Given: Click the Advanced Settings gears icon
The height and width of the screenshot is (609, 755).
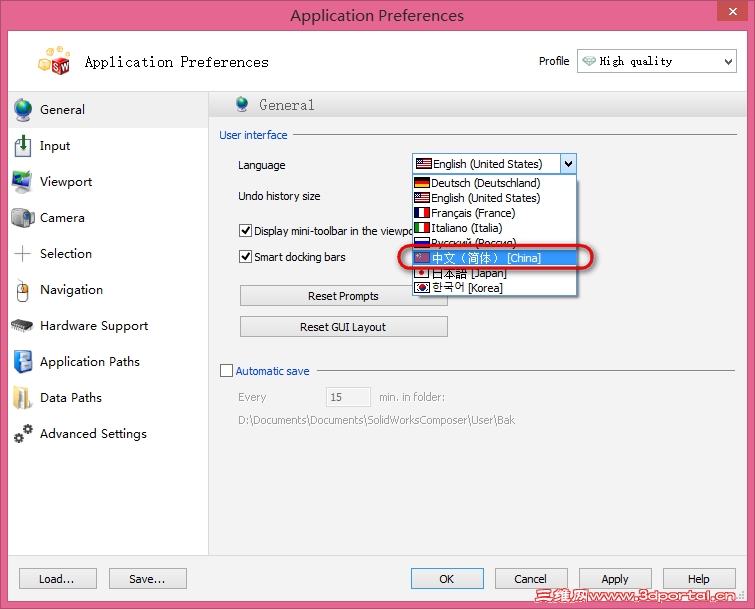Looking at the screenshot, I should click(x=23, y=434).
